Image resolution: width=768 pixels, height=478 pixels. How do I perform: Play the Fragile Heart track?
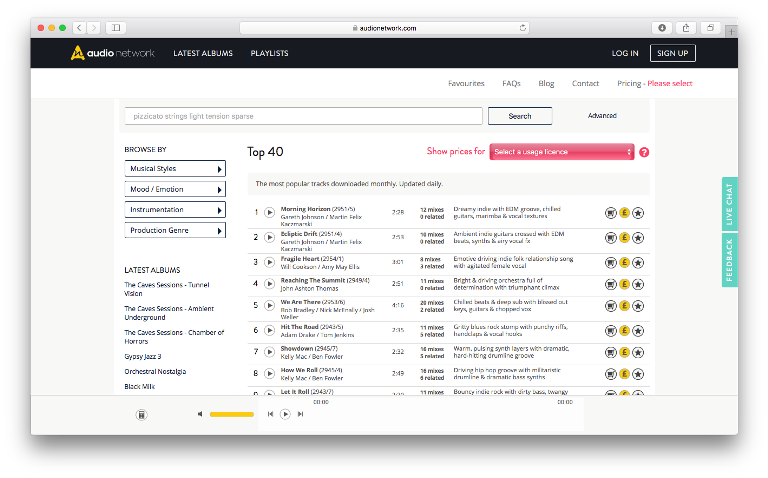[x=269, y=263]
